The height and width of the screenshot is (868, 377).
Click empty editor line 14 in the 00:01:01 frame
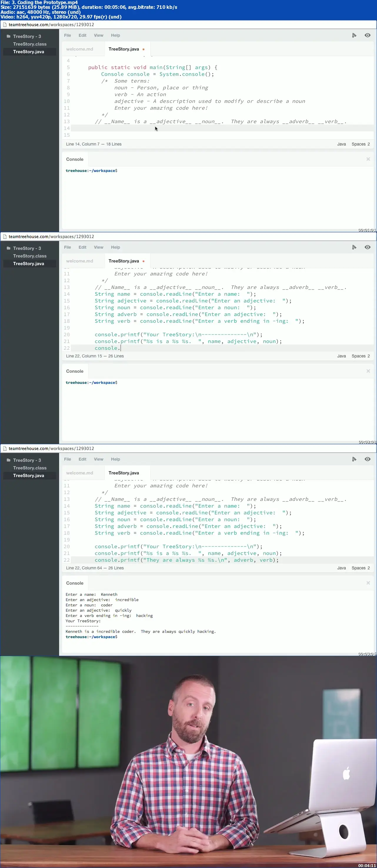click(223, 128)
